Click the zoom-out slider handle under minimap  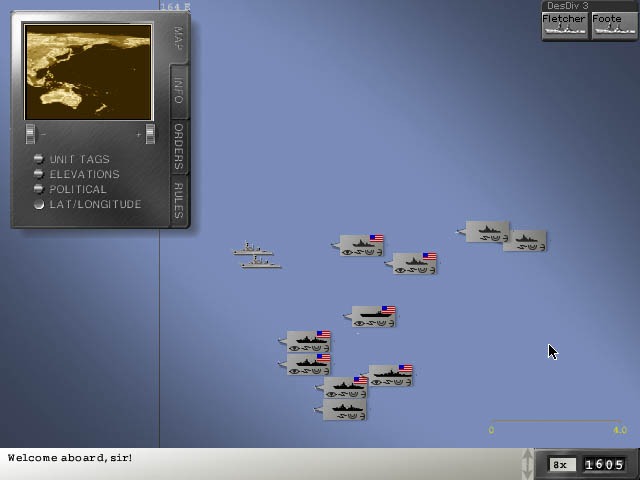[x=31, y=133]
